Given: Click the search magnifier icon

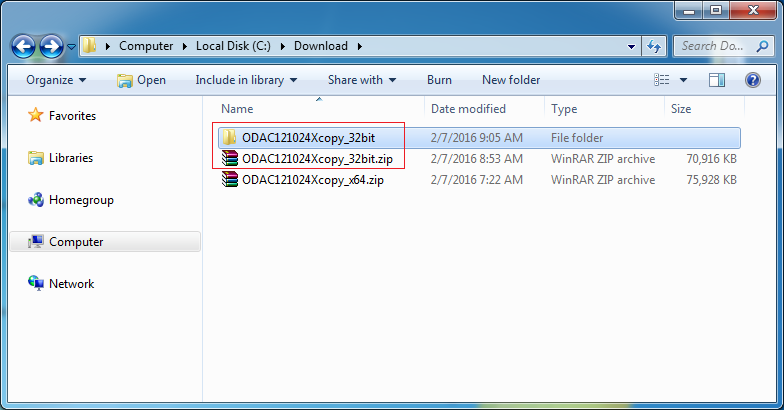Looking at the screenshot, I should [762, 46].
